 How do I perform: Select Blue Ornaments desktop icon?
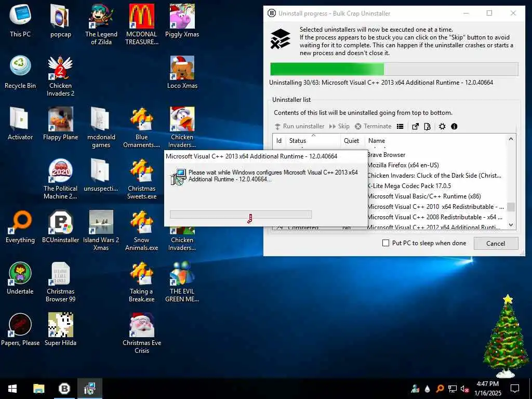tap(141, 127)
